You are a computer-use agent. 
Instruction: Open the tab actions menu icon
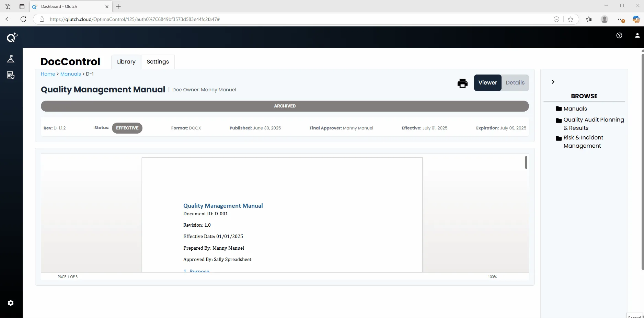(22, 7)
